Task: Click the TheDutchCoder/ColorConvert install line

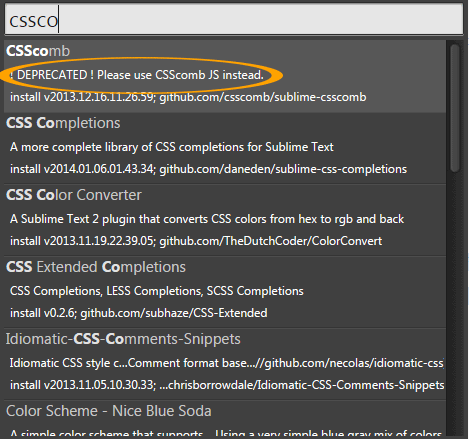Action: coord(196,241)
